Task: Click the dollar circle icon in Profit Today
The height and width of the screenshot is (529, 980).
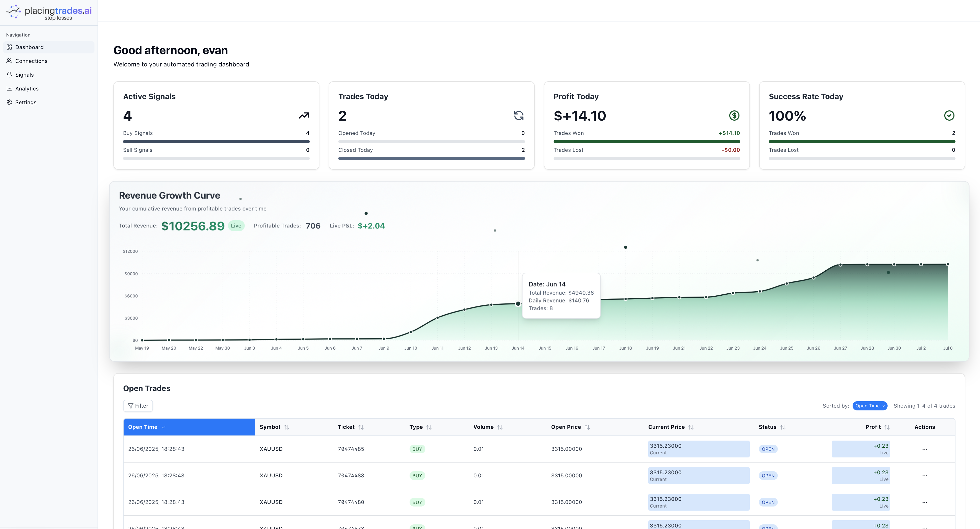Action: pyautogui.click(x=734, y=116)
